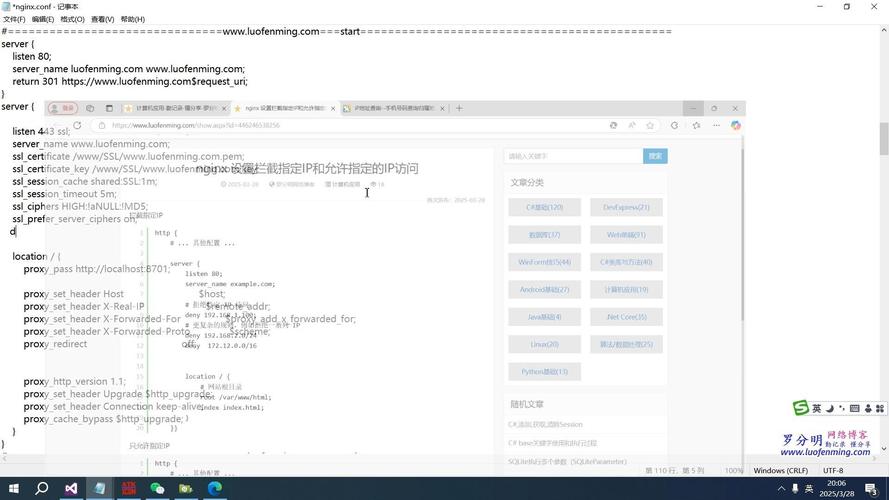Open the C#基础(120) category
Viewport: 889px width, 500px height.
click(x=544, y=207)
